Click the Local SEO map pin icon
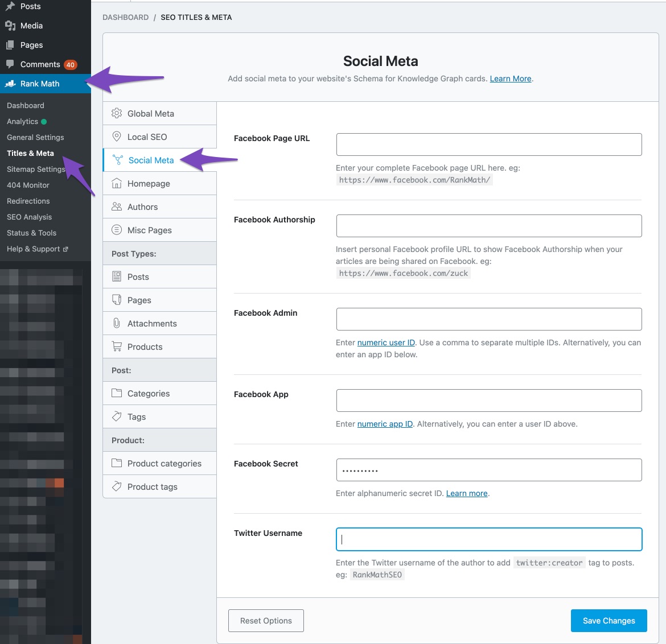The width and height of the screenshot is (666, 644). pos(116,137)
